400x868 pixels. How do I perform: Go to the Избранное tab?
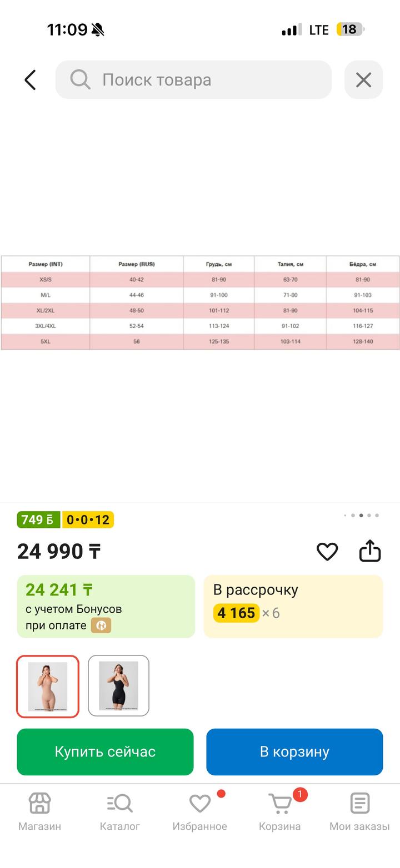coord(199,811)
